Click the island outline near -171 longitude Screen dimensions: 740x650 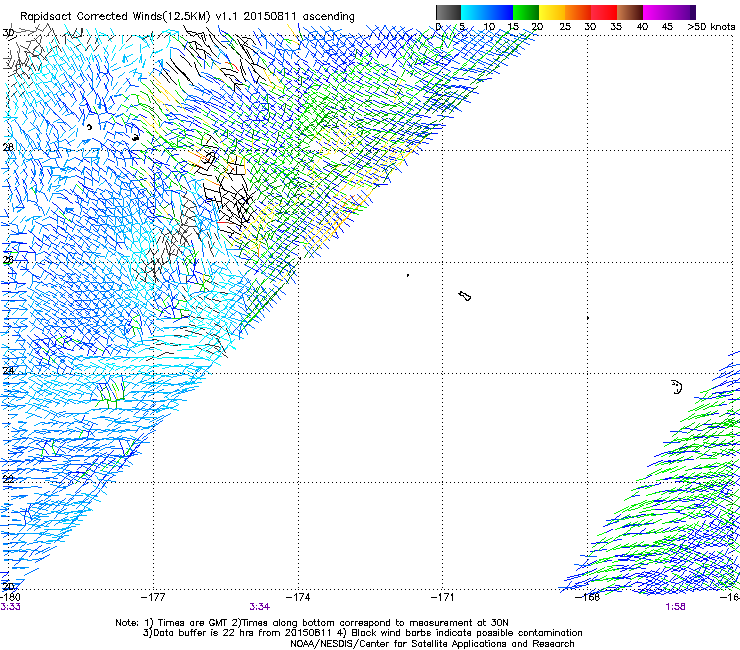coord(464,296)
